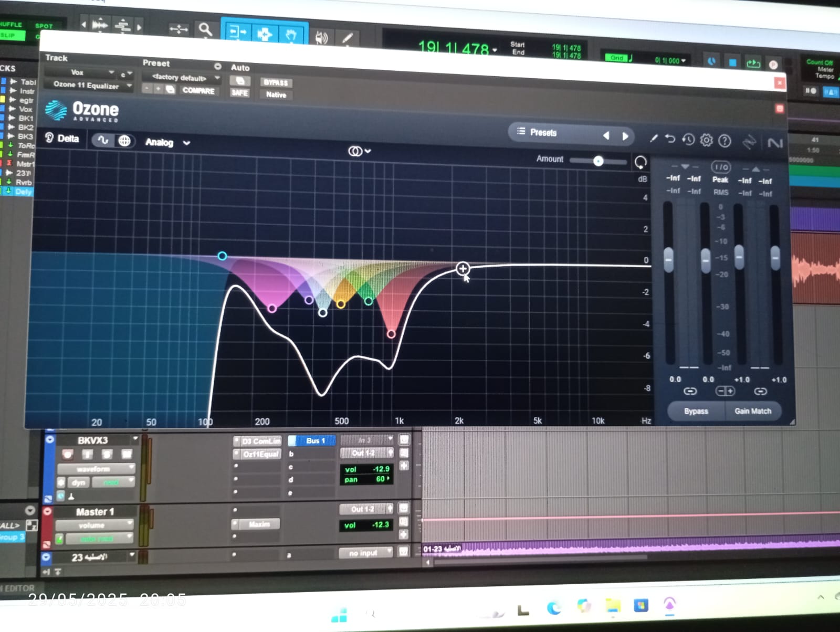Screen dimensions: 840x632
Task: Select the globe EQ mode icon
Action: [124, 141]
